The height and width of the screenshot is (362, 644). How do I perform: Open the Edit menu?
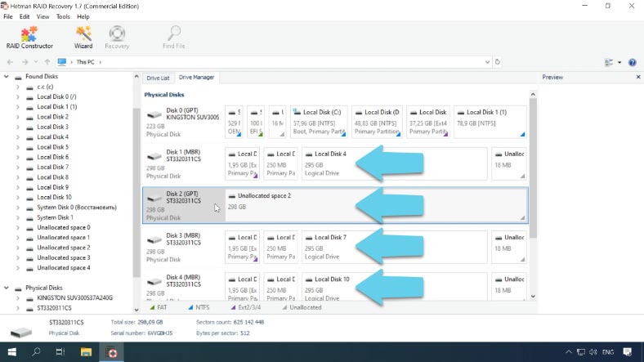click(25, 17)
